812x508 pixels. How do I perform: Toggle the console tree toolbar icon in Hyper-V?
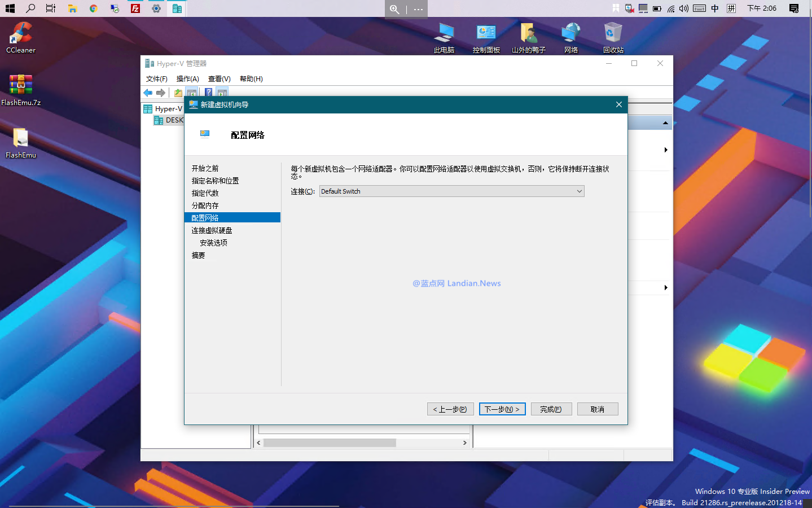(192, 93)
